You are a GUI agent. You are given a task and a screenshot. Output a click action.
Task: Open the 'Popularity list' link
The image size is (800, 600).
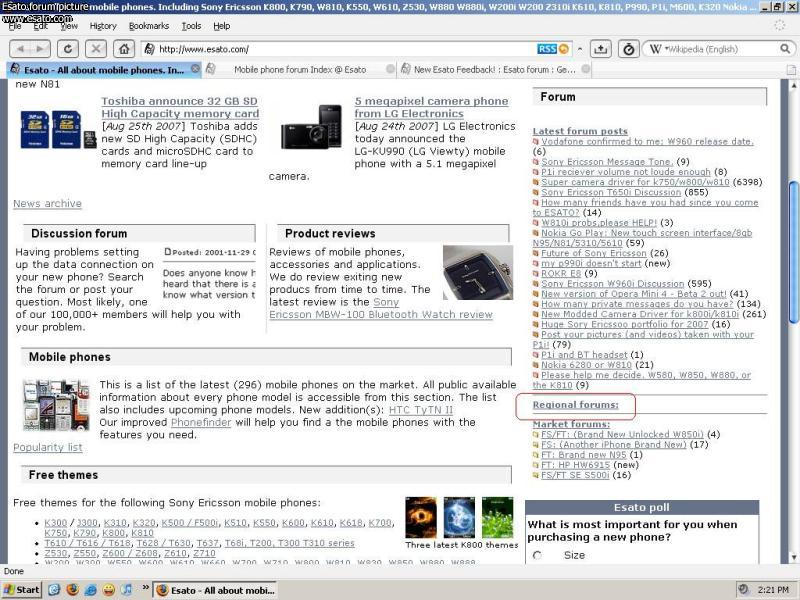[48, 447]
